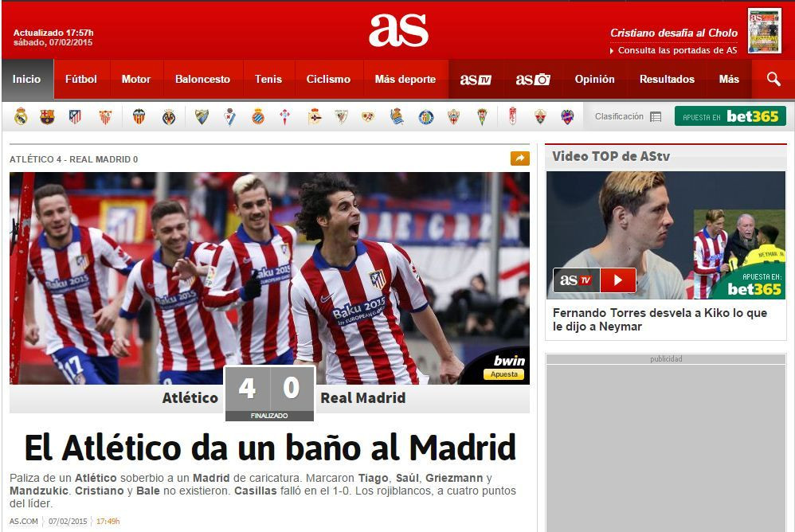This screenshot has height=532, width=795.
Task: Click the search magnifying glass icon
Action: (773, 79)
